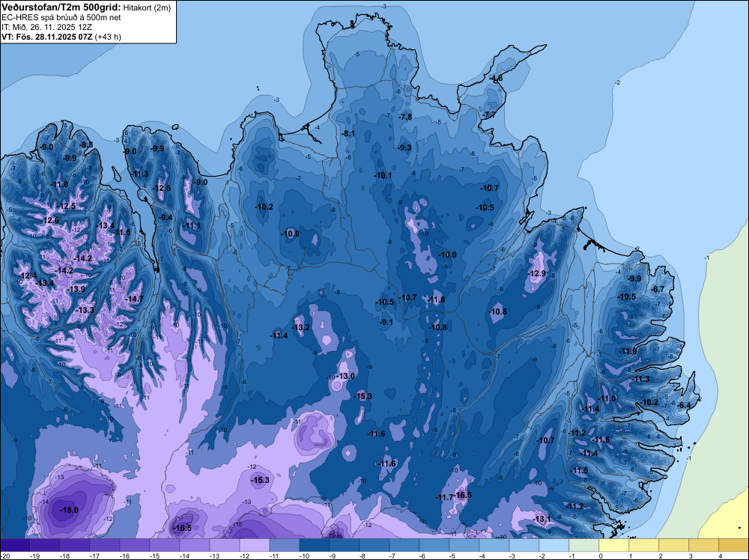
Task: Click the -13.1 temperature value
Action: click(x=542, y=519)
